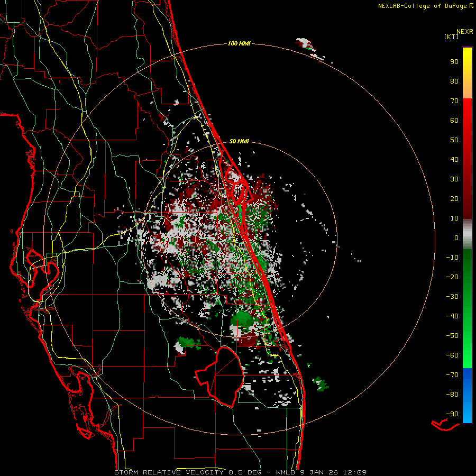Click the 12:09 timestamp
The image size is (476, 476).
pyautogui.click(x=355, y=472)
